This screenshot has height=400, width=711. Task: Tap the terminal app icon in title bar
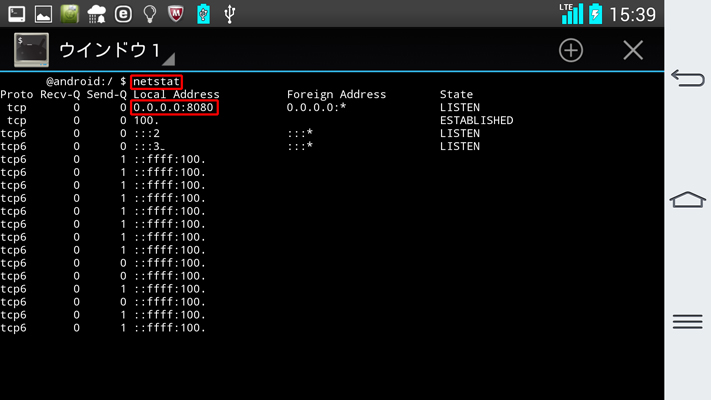pos(31,50)
